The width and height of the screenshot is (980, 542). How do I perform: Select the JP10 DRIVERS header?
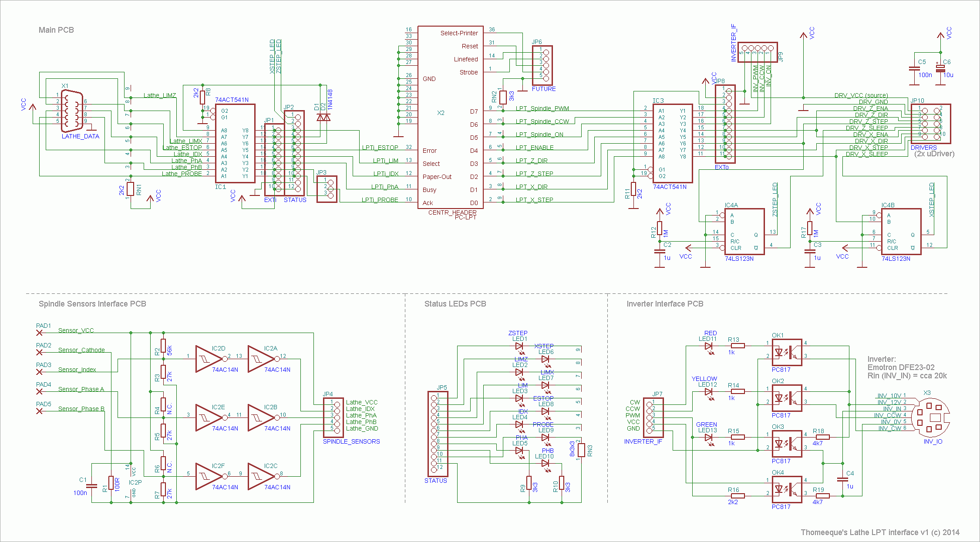click(930, 124)
